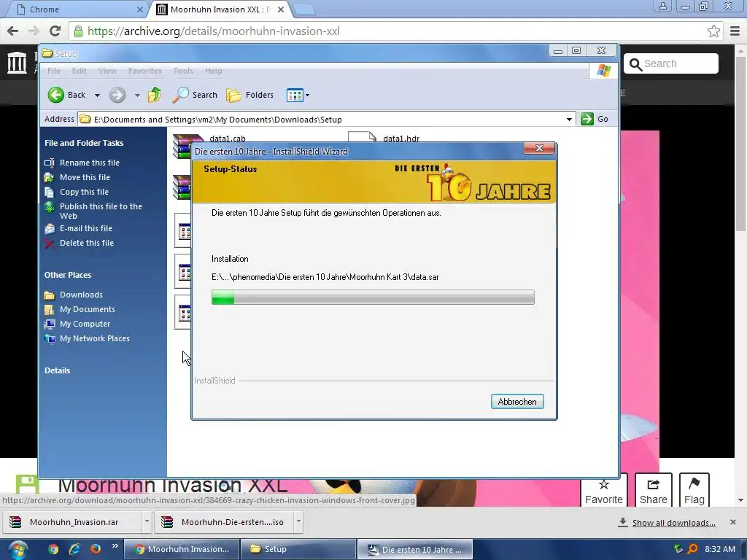Close the Chrome downloads bar
747x560 pixels.
pyautogui.click(x=732, y=522)
